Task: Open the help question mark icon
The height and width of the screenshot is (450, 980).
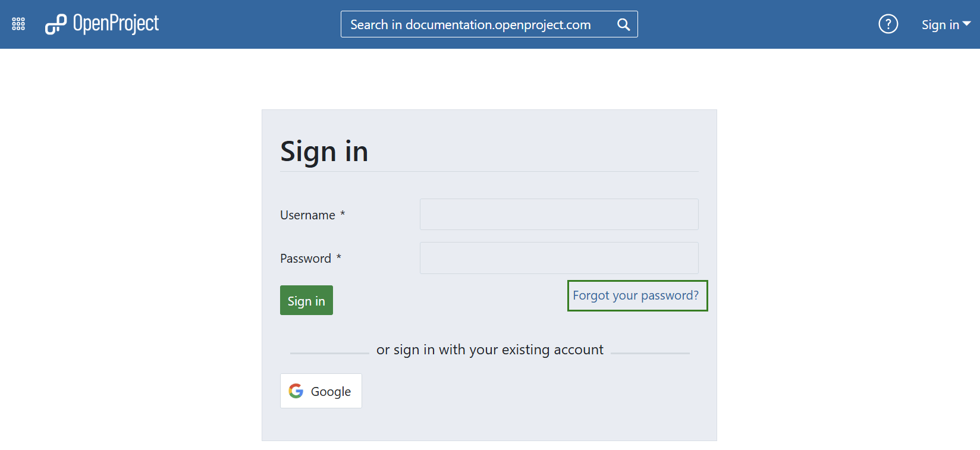Action: (888, 24)
